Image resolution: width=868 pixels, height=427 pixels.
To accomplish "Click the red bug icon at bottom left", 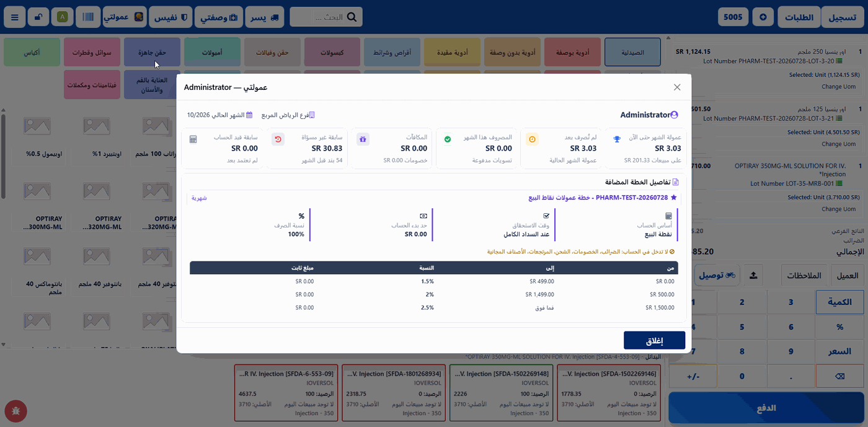I will click(x=15, y=411).
